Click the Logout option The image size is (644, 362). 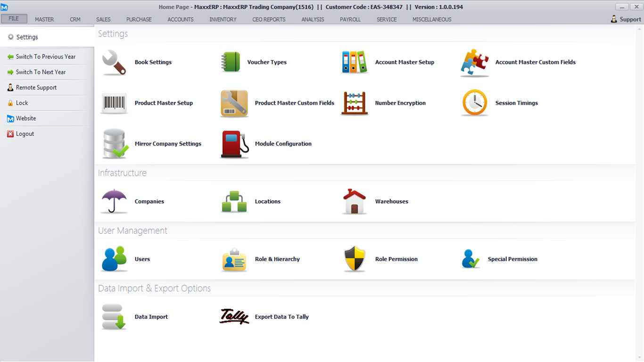pyautogui.click(x=25, y=134)
